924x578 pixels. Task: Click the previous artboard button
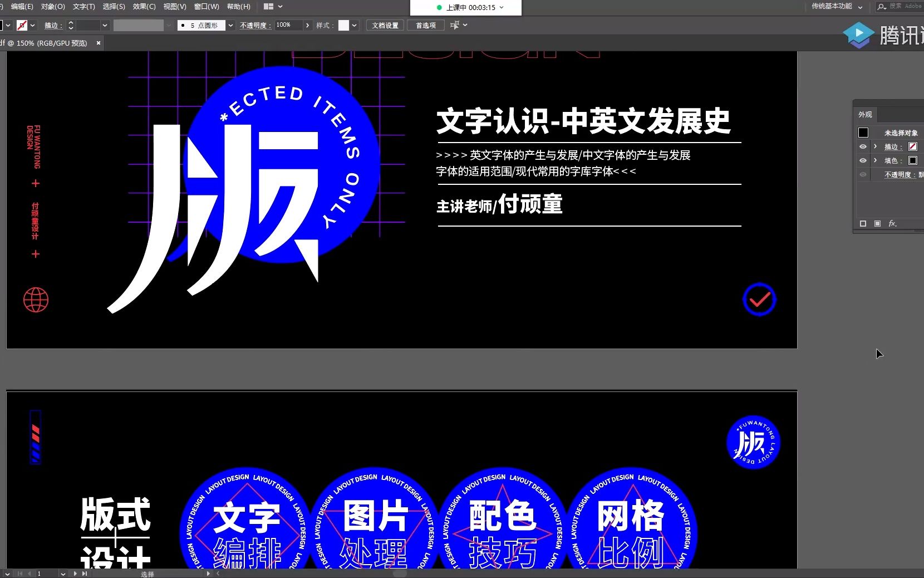pos(30,573)
